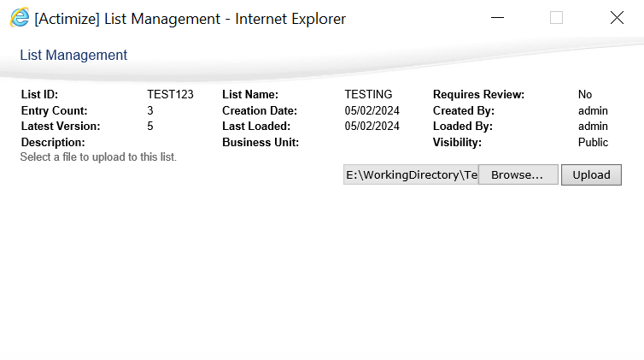
Task: Click the Entry Count label
Action: 54,110
